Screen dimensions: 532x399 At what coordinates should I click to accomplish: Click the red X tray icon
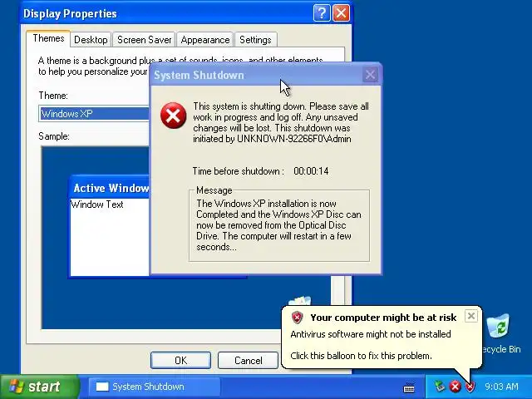(x=455, y=387)
